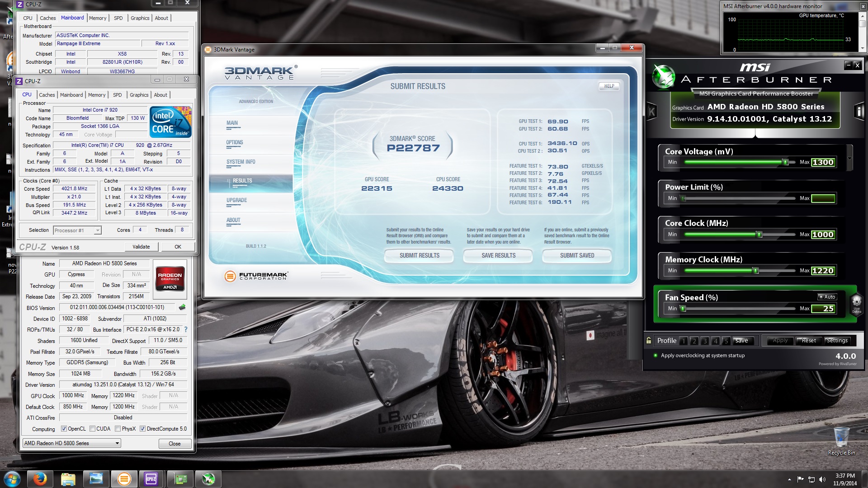Click the profile lock padlock icon
The height and width of the screenshot is (488, 868).
tap(649, 341)
